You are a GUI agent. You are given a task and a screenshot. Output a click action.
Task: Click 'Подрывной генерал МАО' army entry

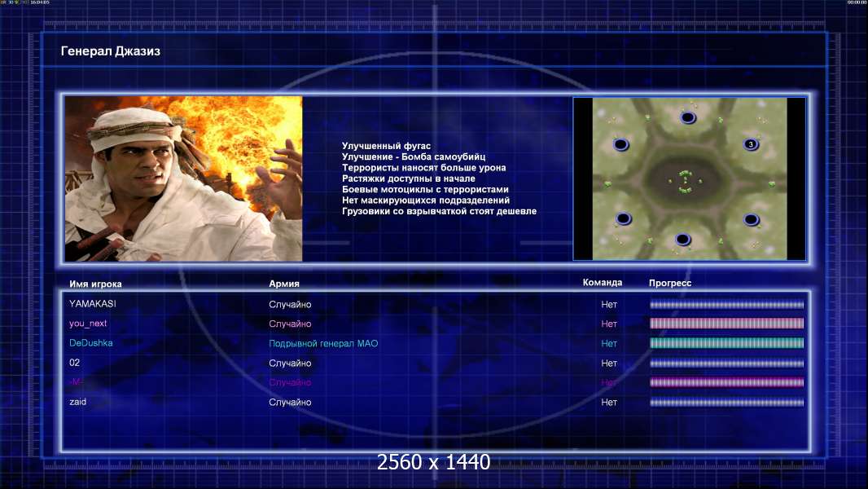[323, 343]
